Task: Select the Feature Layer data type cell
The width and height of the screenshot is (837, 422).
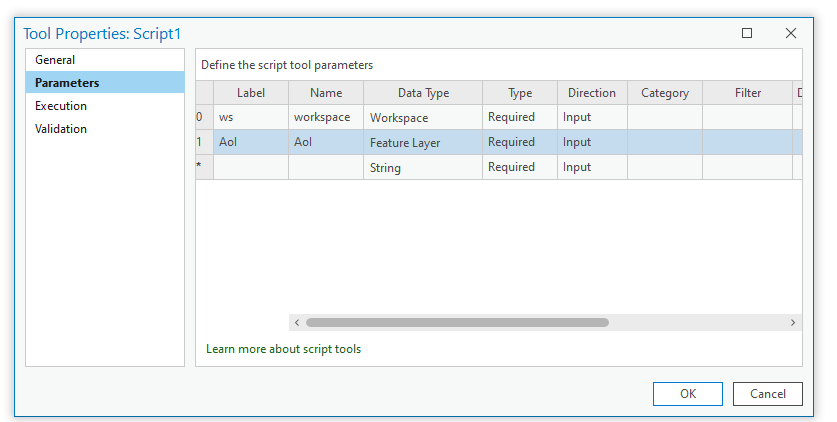Action: pos(422,143)
